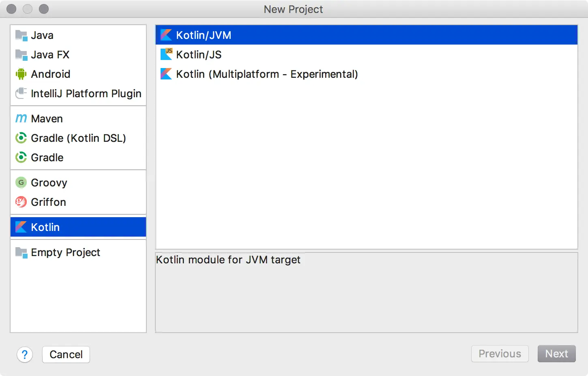The width and height of the screenshot is (588, 376).
Task: Choose Maven project type
Action: [x=47, y=119]
